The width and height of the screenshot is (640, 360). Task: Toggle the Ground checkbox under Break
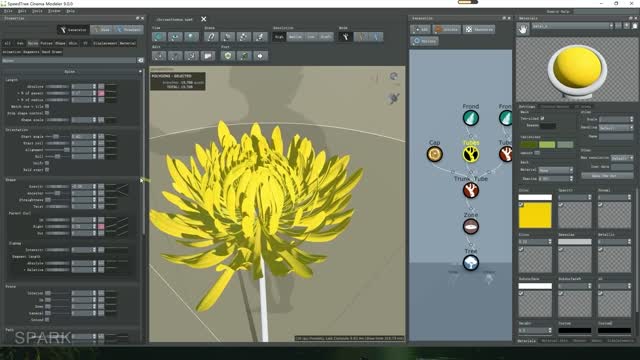pos(47,320)
